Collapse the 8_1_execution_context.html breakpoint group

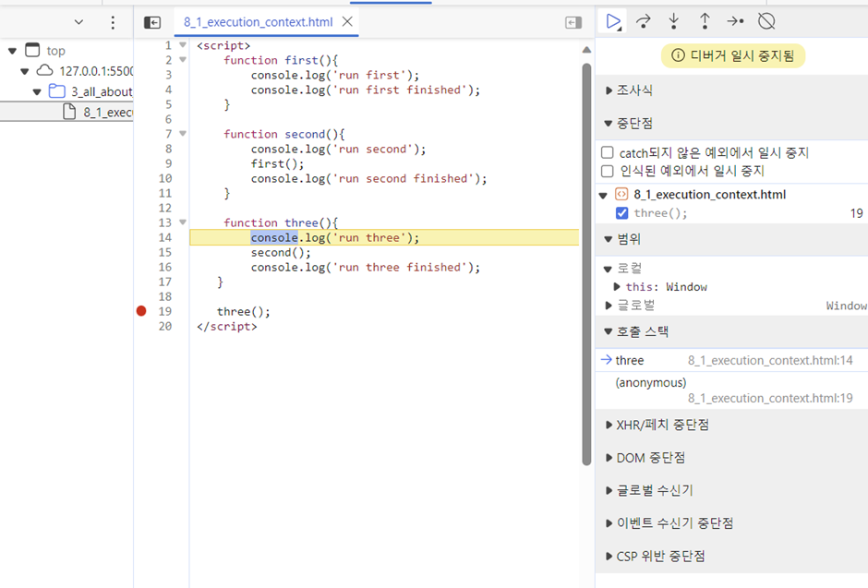(x=603, y=195)
